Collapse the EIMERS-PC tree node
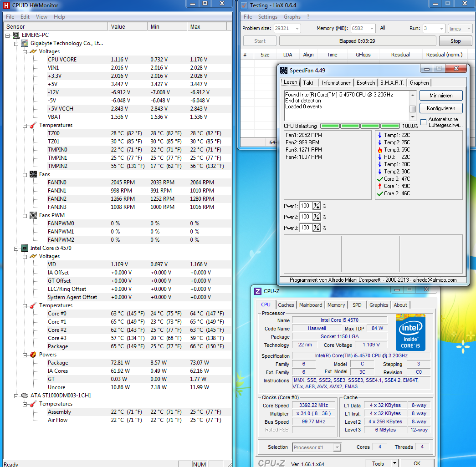Screen dimensions: 476x467 point(8,36)
